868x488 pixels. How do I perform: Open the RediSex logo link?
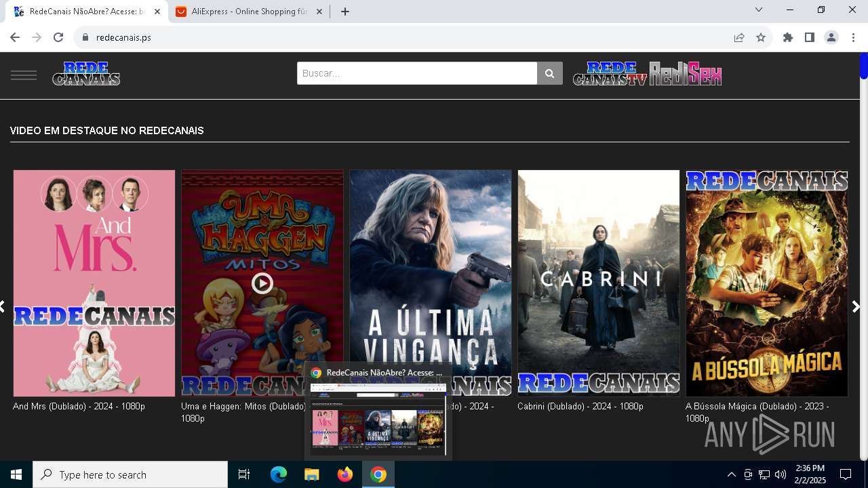[686, 74]
